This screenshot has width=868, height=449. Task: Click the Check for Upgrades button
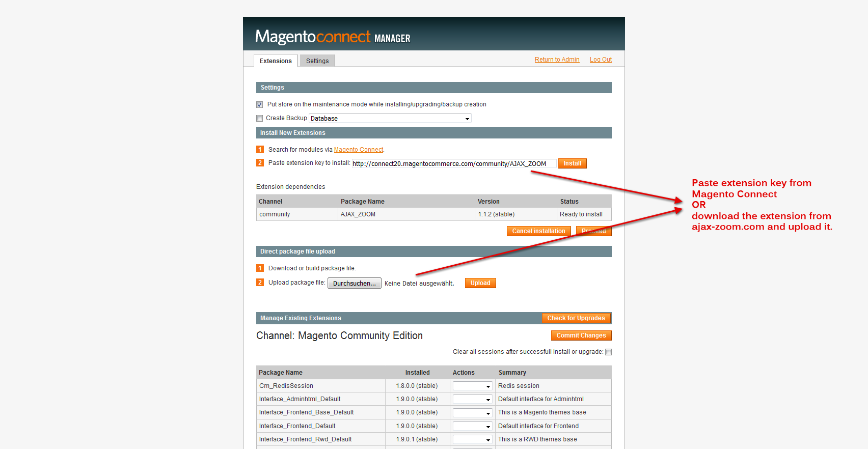click(576, 318)
